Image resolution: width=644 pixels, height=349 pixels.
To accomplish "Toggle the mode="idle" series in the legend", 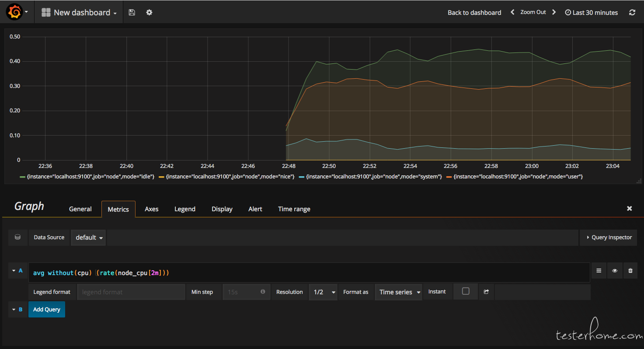I will [x=91, y=176].
